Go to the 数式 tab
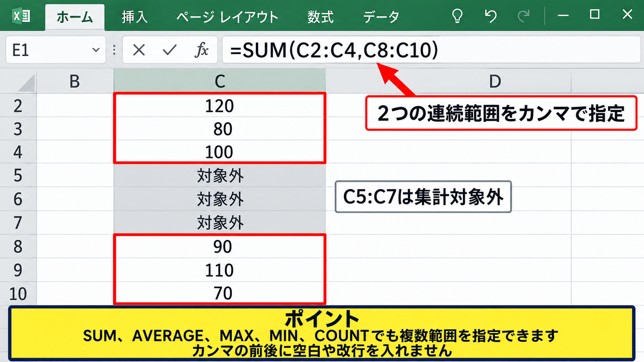The height and width of the screenshot is (362, 644). point(320,17)
